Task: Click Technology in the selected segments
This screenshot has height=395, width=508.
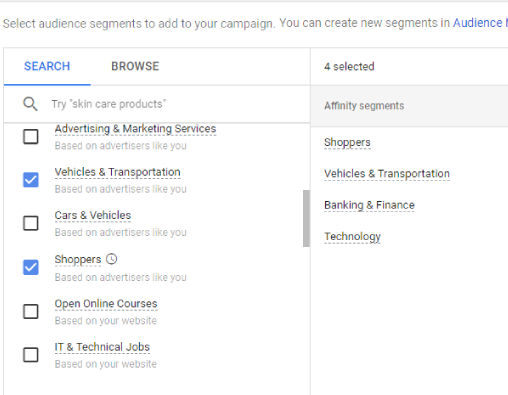Action: tap(352, 237)
